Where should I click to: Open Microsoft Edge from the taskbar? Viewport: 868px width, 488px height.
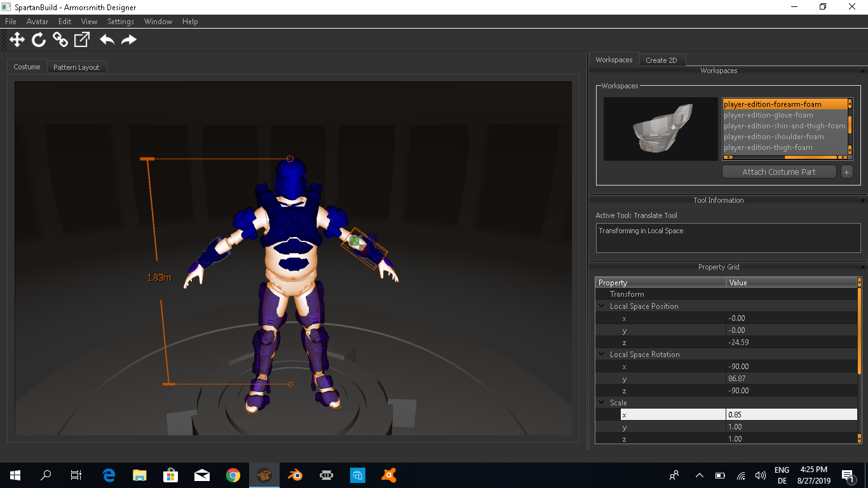click(109, 475)
